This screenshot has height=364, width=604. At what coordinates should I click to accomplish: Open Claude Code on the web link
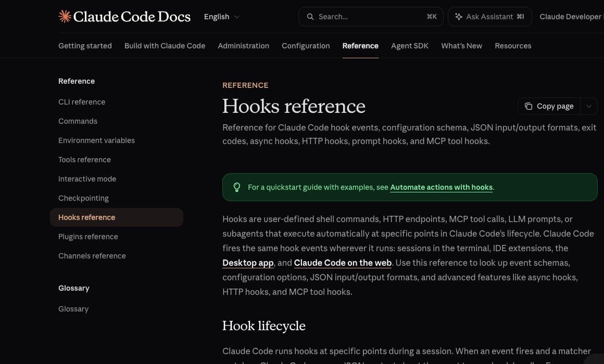click(343, 263)
